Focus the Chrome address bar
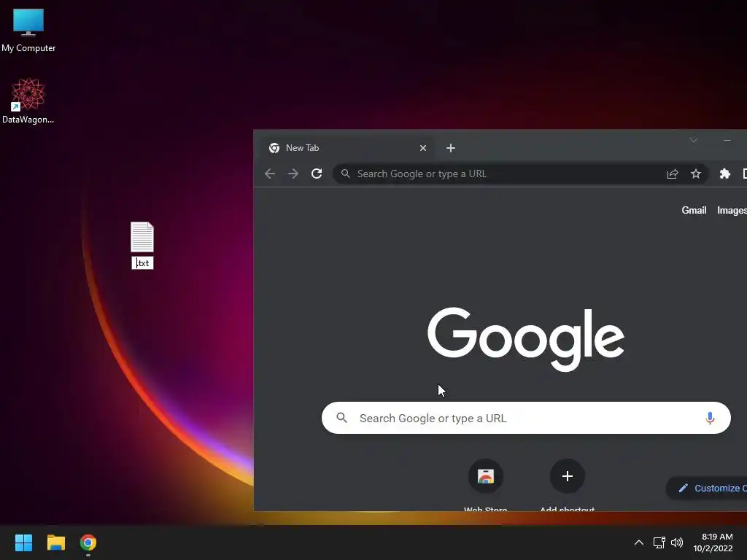 [x=521, y=174]
